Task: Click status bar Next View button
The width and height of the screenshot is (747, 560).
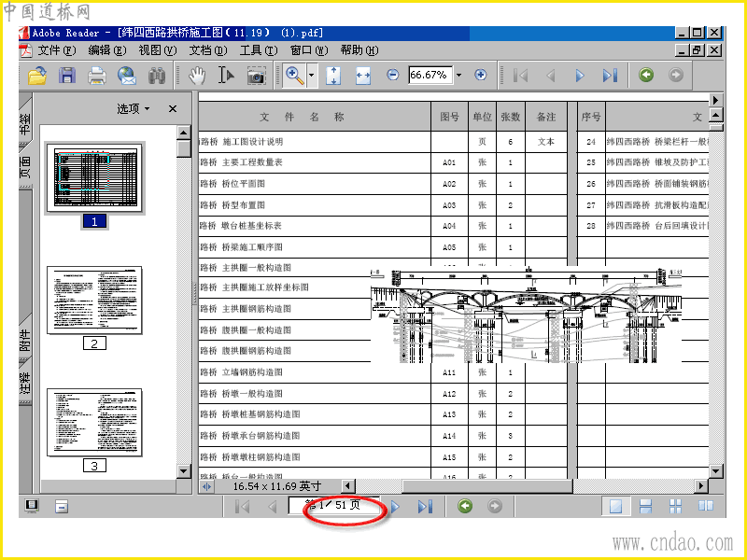Action: pyautogui.click(x=495, y=506)
